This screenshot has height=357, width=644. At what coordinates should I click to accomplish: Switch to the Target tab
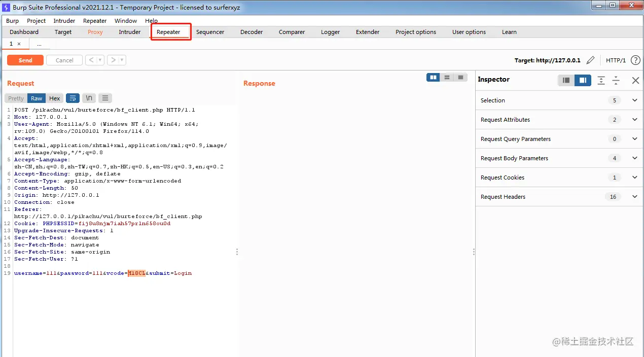click(63, 32)
